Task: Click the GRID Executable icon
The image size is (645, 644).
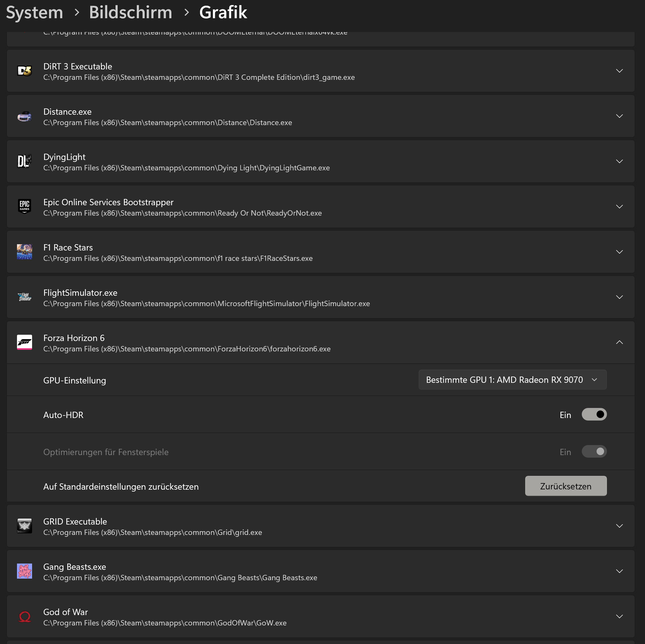Action: pyautogui.click(x=24, y=526)
